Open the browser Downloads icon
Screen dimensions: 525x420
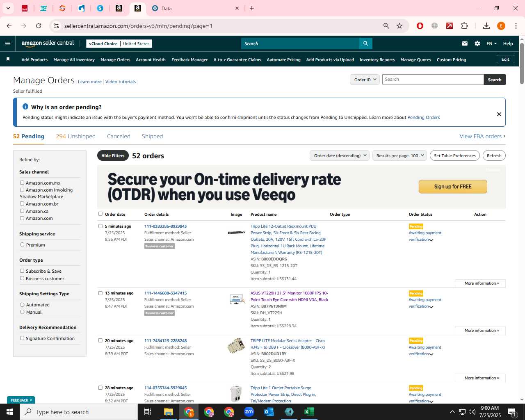486,26
